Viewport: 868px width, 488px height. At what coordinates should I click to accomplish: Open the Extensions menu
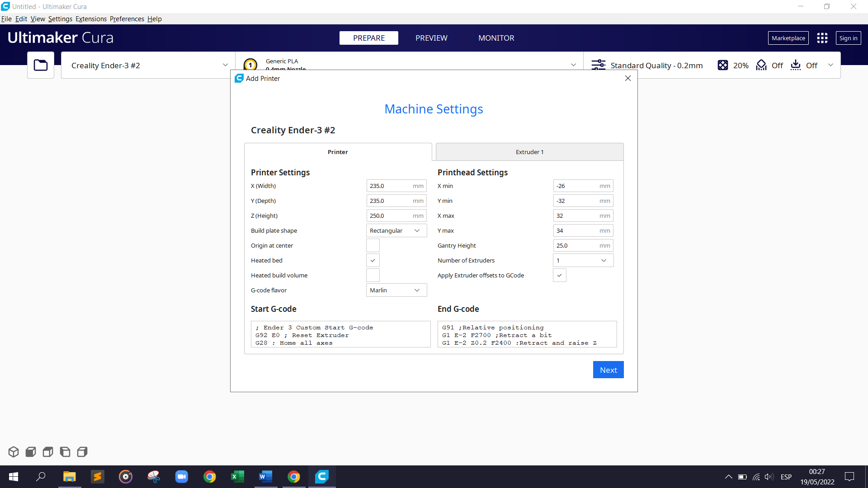pyautogui.click(x=91, y=19)
